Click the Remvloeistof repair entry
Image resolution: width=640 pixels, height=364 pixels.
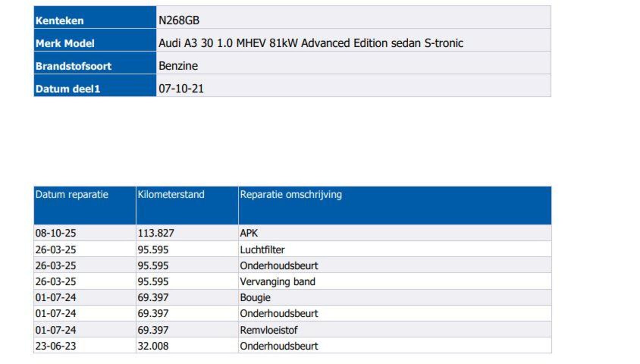tap(268, 330)
